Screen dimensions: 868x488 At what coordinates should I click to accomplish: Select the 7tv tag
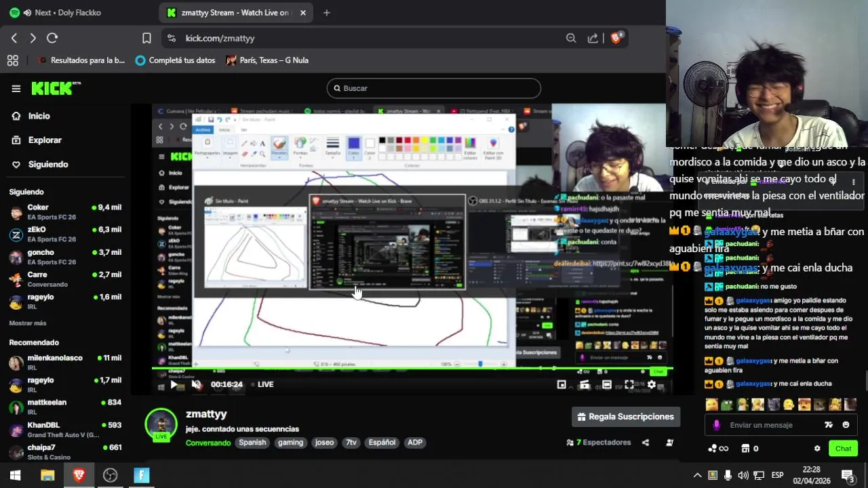pos(351,443)
